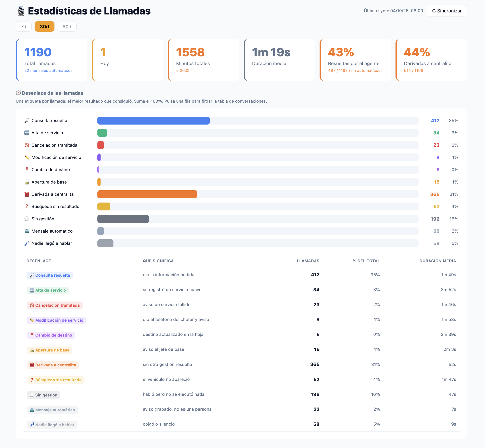This screenshot has height=448, width=485.
Task: Click the dark gray Sin gestión progress bar
Action: pos(123,219)
